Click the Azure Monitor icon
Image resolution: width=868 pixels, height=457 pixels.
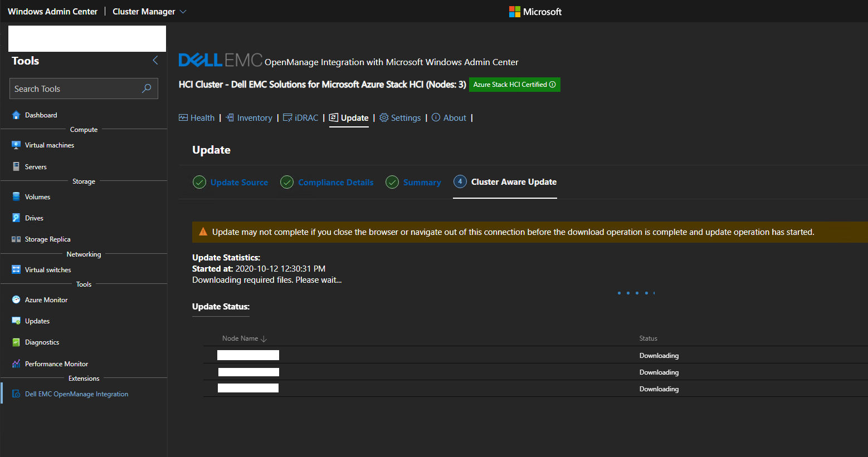(x=16, y=299)
